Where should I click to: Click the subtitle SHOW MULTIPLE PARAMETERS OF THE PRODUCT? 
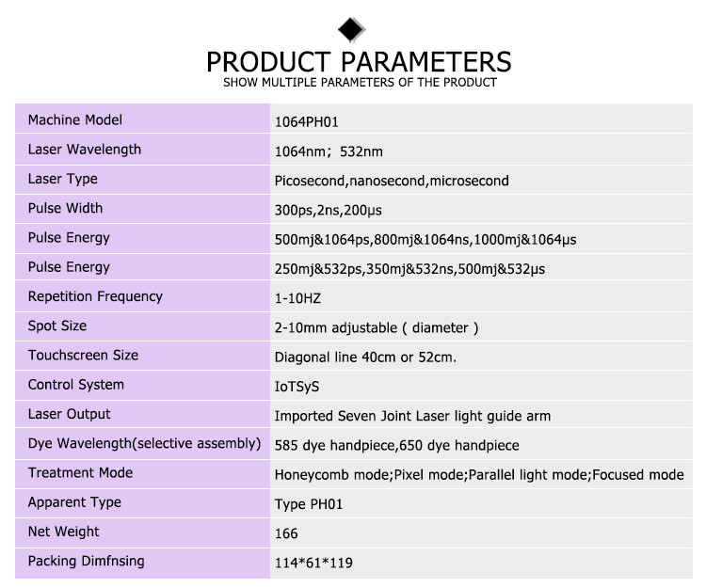click(x=360, y=83)
